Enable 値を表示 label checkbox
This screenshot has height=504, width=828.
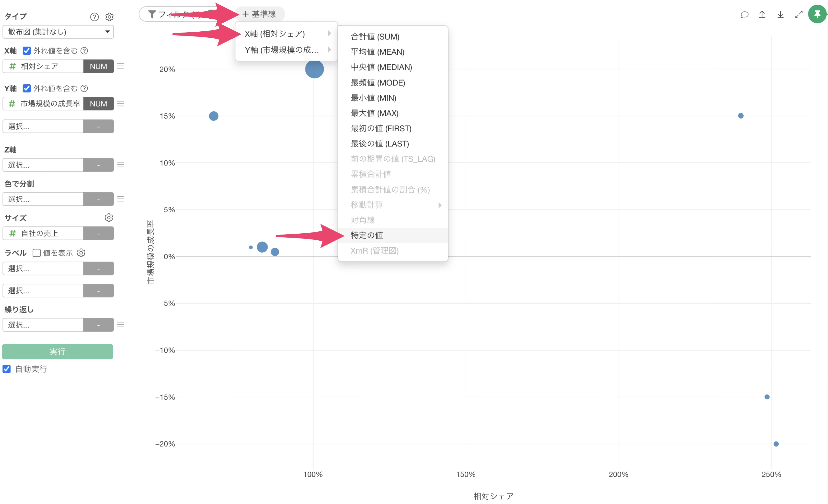point(37,253)
